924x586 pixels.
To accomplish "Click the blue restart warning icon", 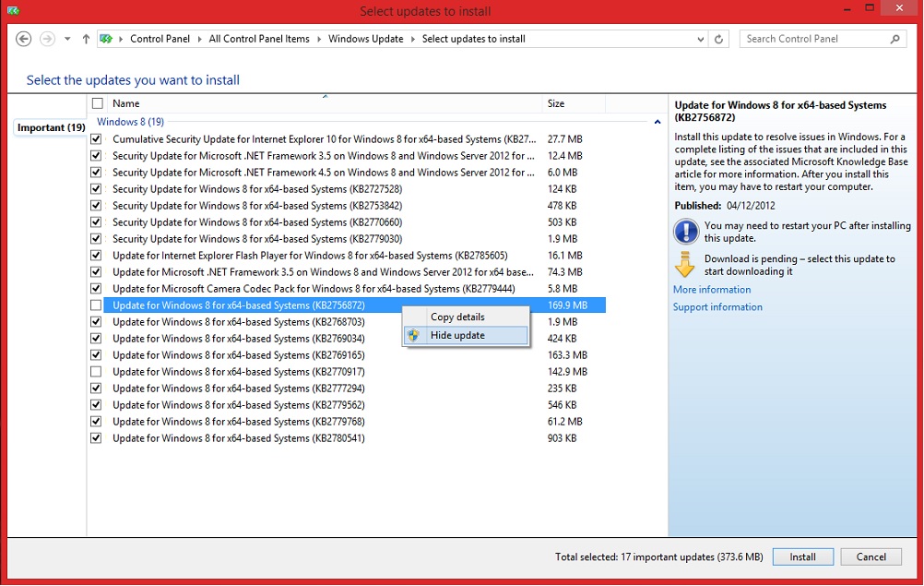I will 686,232.
